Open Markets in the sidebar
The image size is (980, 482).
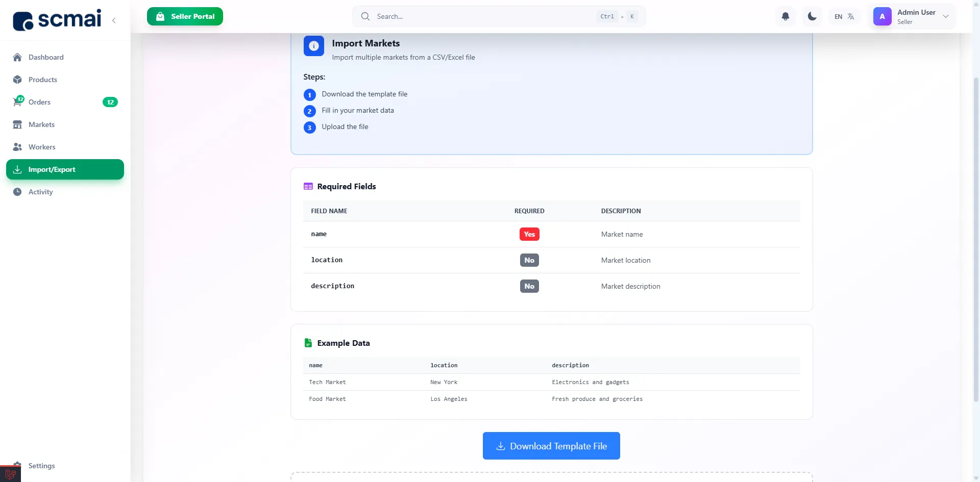point(65,124)
